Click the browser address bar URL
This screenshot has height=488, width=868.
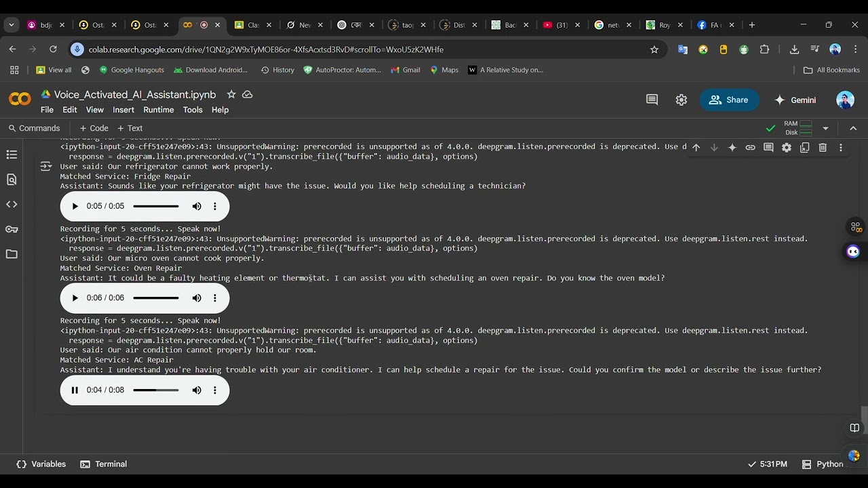pos(266,49)
